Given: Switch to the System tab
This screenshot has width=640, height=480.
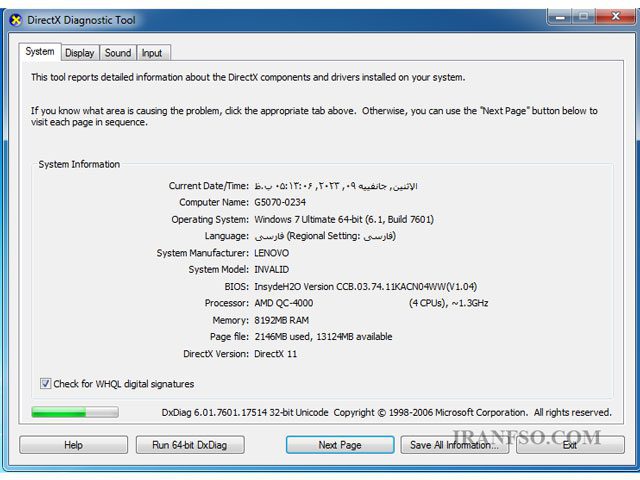Looking at the screenshot, I should pos(40,52).
